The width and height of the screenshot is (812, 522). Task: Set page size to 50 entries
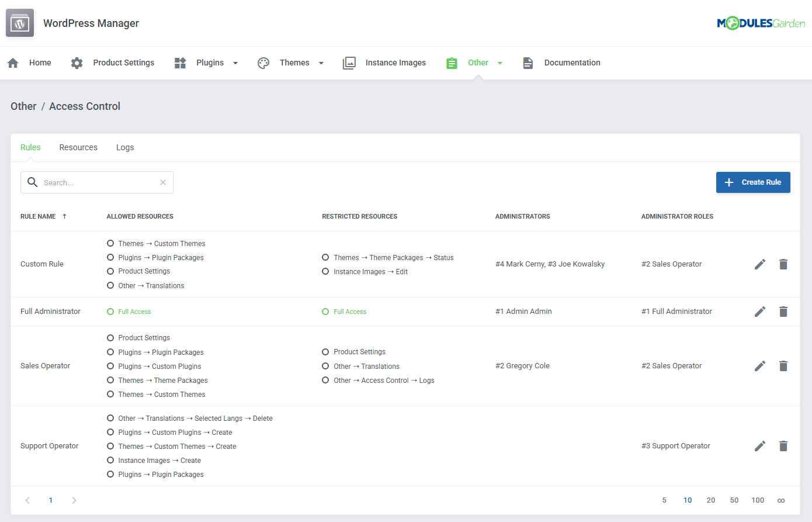pyautogui.click(x=734, y=500)
